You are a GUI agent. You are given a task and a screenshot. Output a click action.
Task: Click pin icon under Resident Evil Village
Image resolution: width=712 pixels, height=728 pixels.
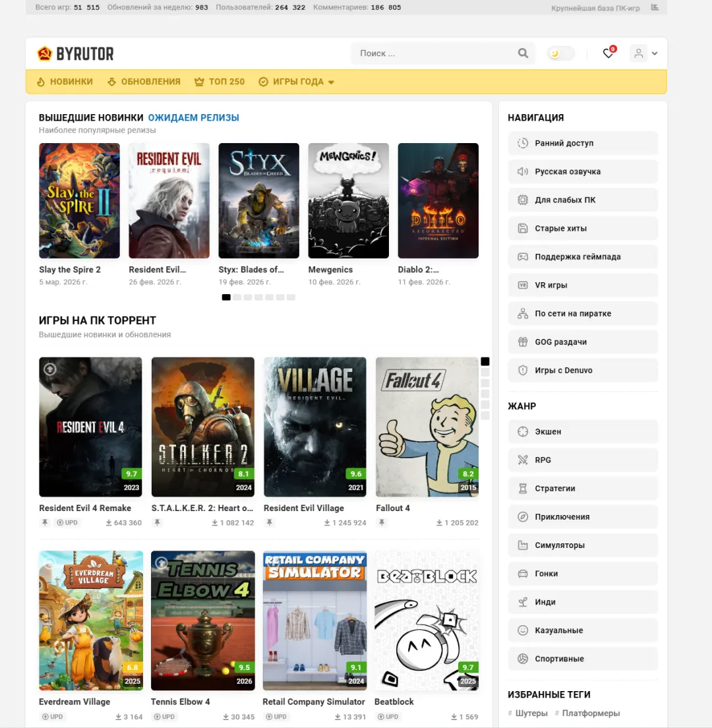(269, 523)
